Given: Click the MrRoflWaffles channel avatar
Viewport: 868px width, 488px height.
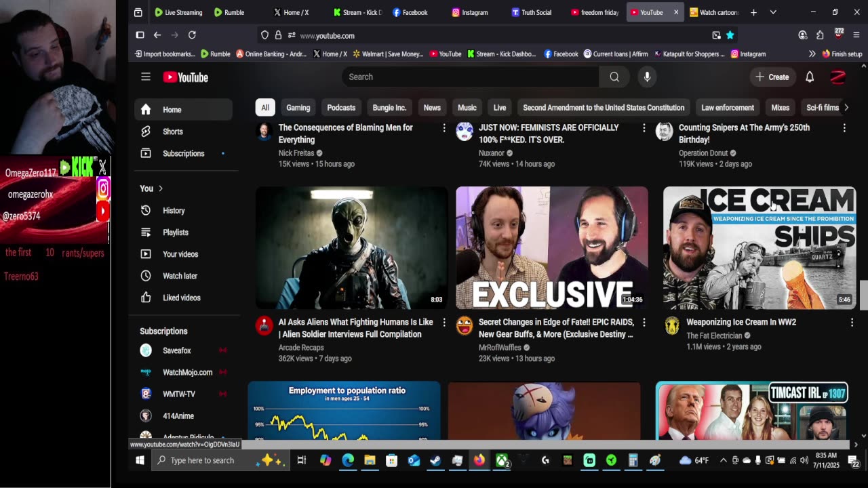Looking at the screenshot, I should [465, 326].
